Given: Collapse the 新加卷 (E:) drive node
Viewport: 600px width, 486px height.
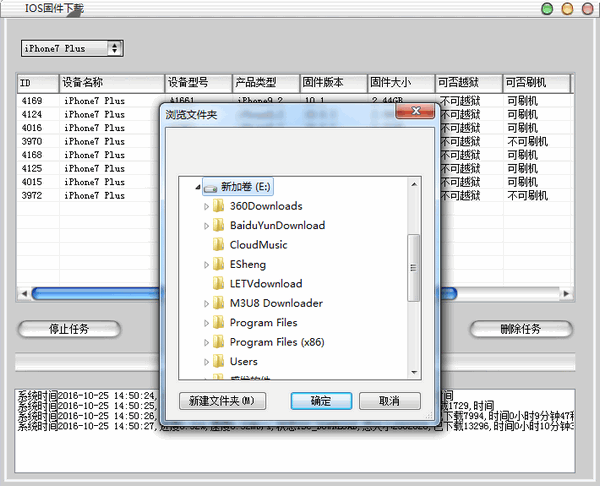Looking at the screenshot, I should (198, 187).
